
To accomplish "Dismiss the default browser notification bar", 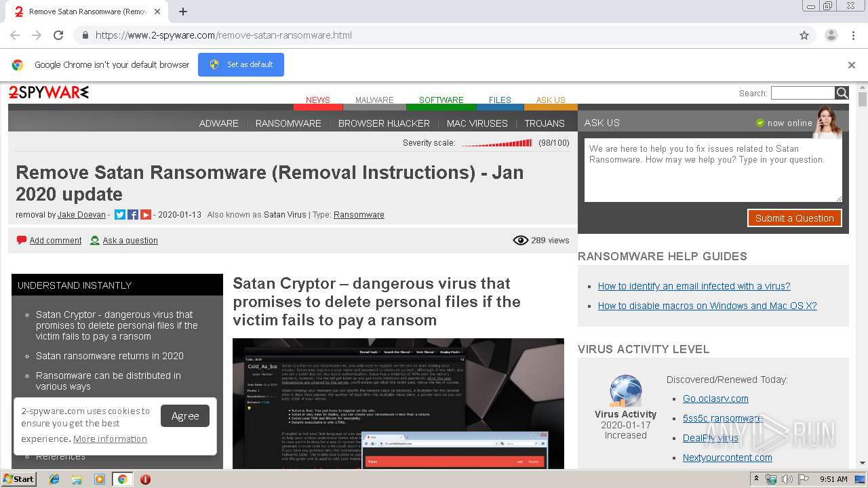I will point(852,65).
